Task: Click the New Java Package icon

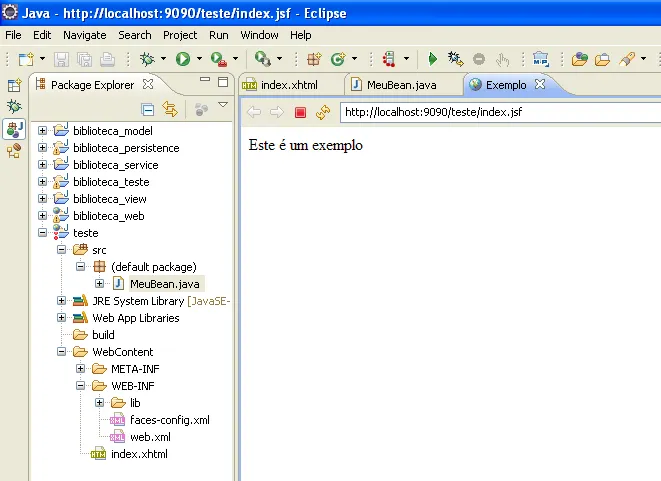Action: 314,59
